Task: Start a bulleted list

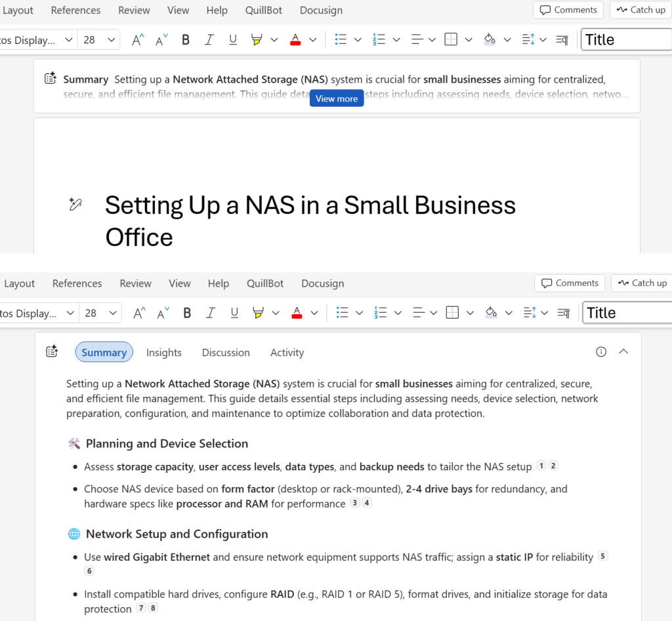Action: (x=341, y=39)
